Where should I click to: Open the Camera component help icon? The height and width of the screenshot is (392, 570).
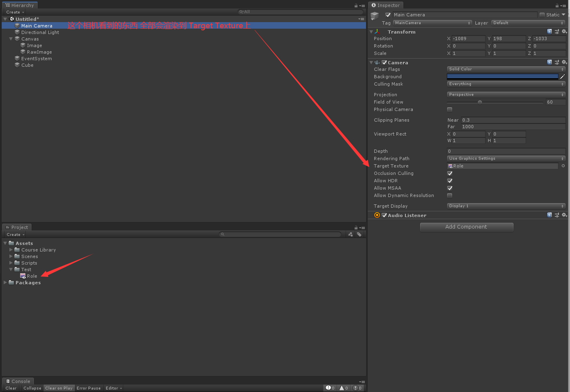click(550, 62)
